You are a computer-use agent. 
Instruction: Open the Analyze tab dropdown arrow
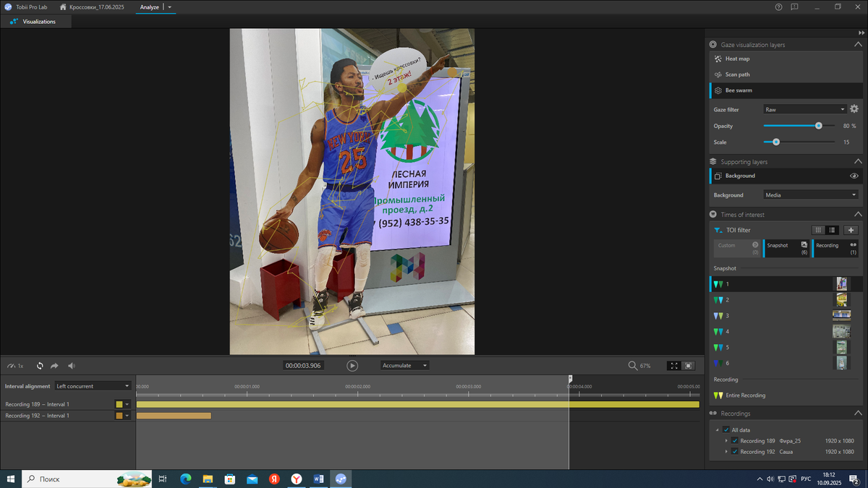pyautogui.click(x=169, y=7)
